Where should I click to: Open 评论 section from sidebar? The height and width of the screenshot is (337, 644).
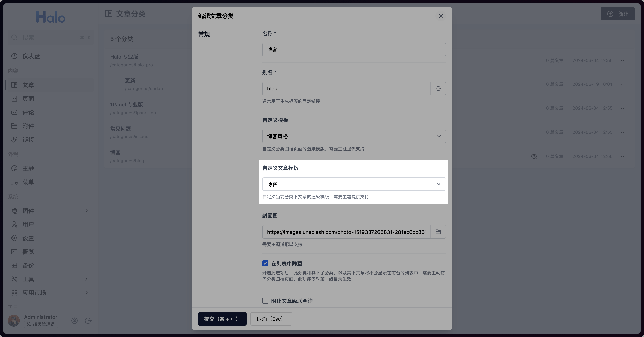pos(28,112)
